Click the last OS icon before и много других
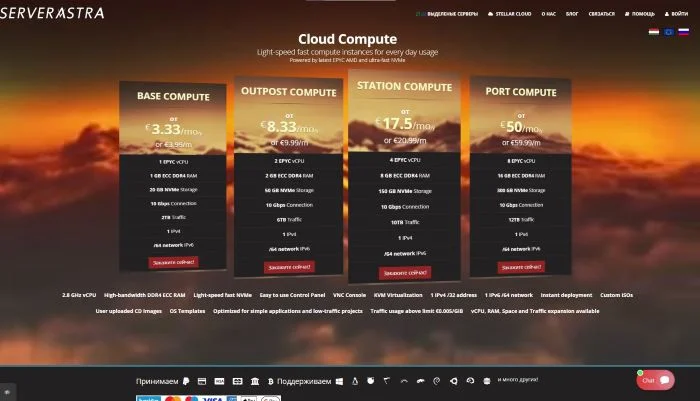The width and height of the screenshot is (700, 401). 487,381
